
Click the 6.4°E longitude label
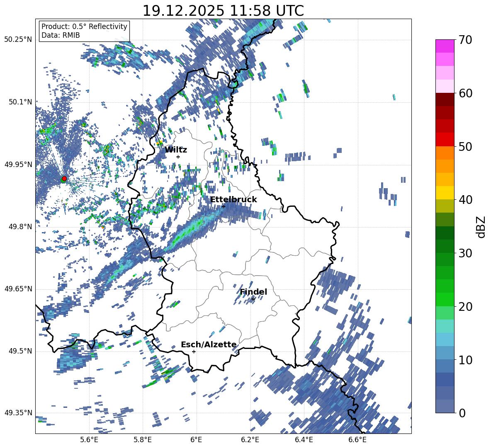tap(304, 440)
